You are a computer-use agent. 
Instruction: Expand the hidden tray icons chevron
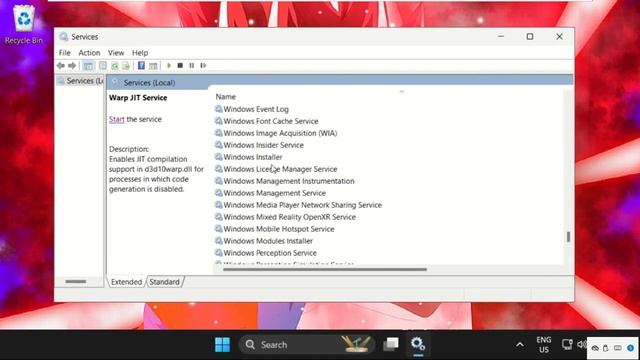pyautogui.click(x=520, y=345)
